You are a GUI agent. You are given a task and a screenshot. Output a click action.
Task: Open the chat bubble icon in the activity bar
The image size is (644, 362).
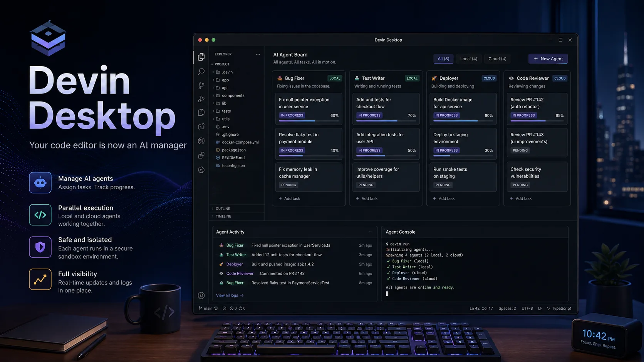[201, 112]
